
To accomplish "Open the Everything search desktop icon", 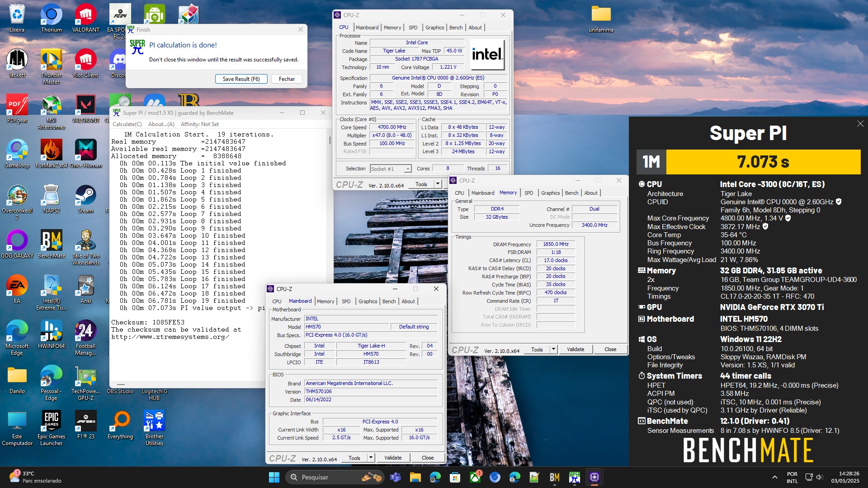I will (x=120, y=425).
